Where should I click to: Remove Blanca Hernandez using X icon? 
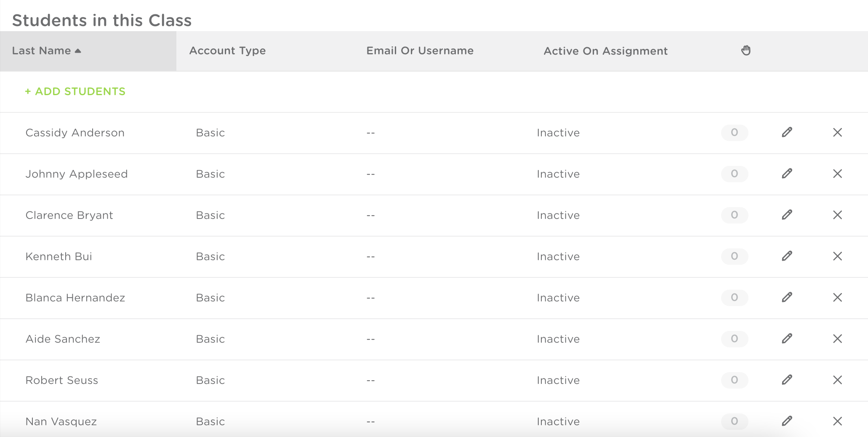[837, 298]
